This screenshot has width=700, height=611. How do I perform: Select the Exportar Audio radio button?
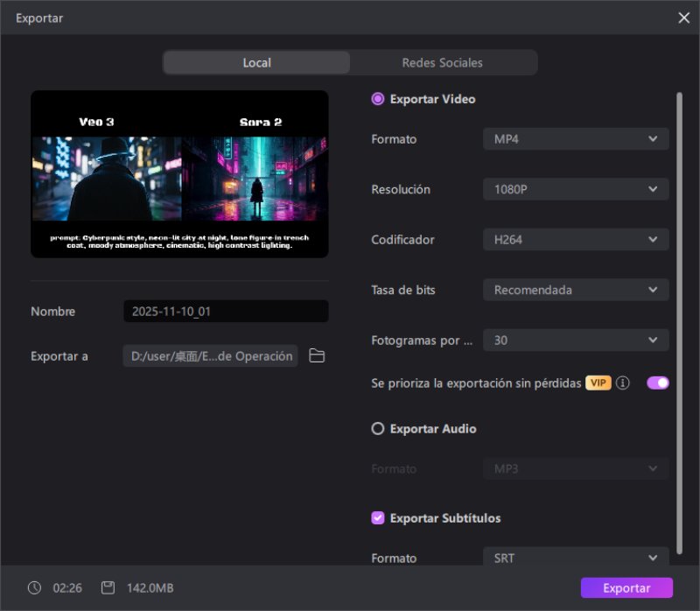tap(378, 429)
